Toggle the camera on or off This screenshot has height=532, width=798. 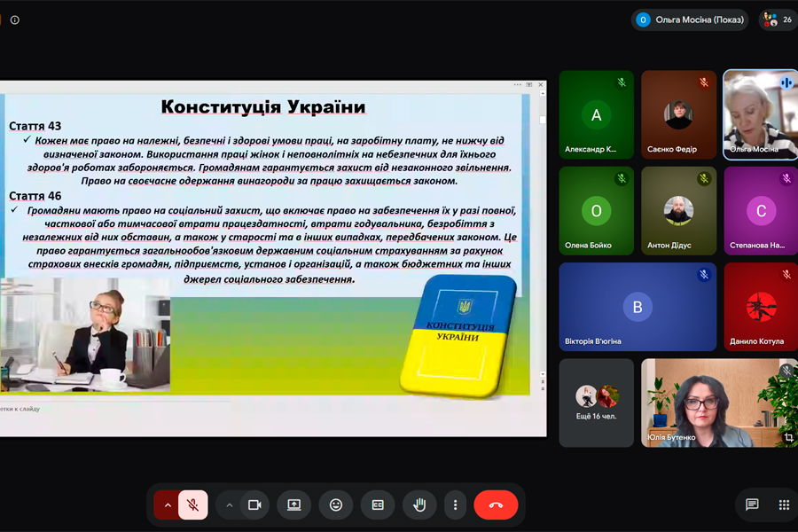254,505
